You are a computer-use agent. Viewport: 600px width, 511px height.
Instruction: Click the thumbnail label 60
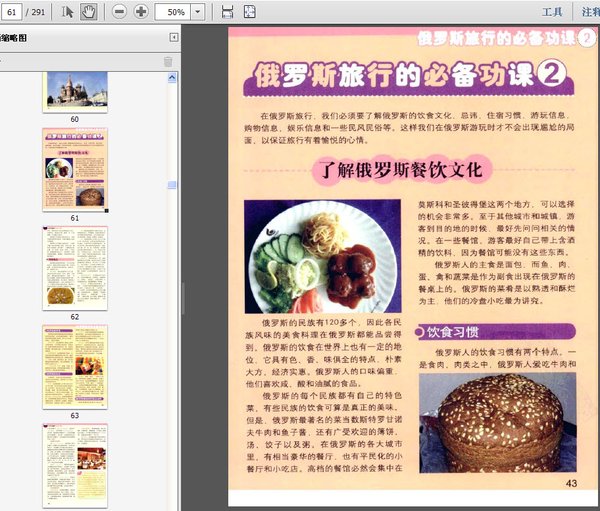(x=75, y=119)
